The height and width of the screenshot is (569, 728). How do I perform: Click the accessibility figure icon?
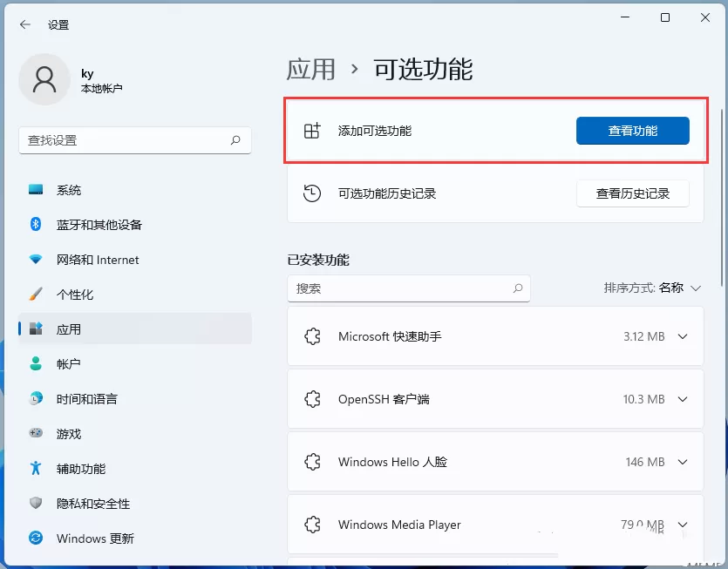pos(36,468)
